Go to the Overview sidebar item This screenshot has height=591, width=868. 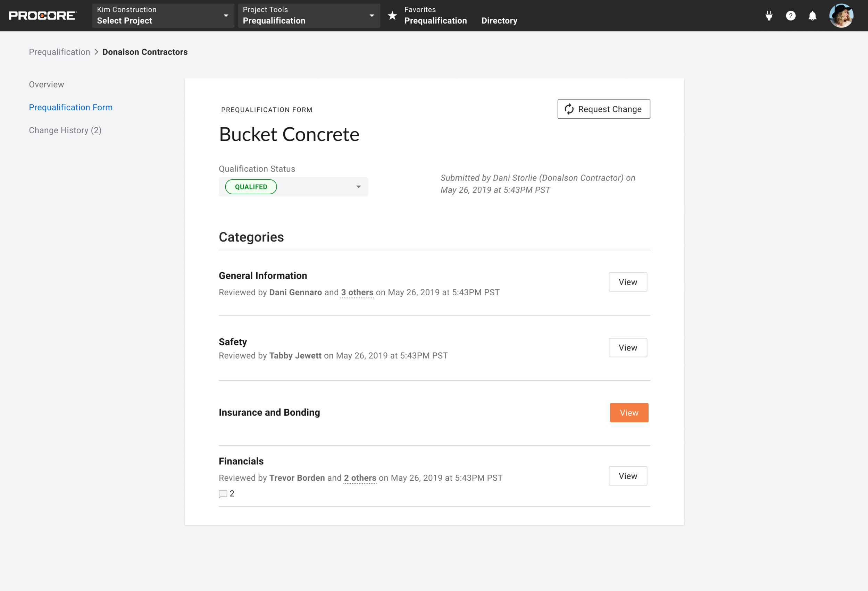coord(47,84)
